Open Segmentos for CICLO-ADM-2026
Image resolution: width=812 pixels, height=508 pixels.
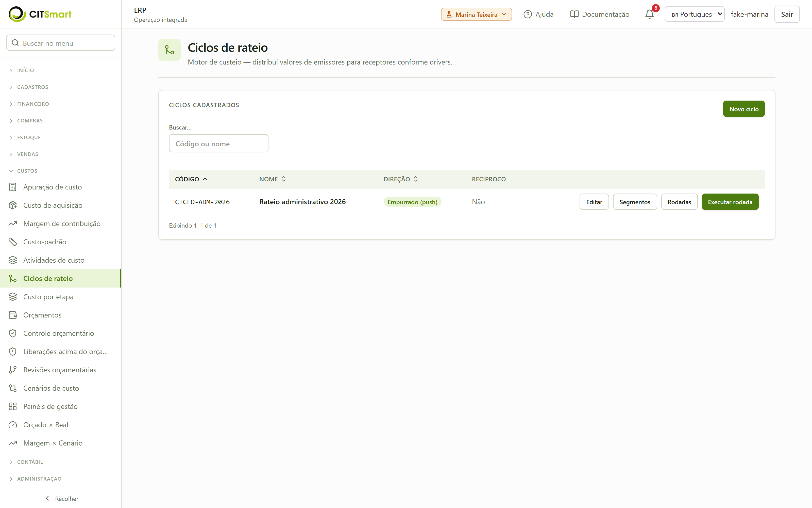pyautogui.click(x=634, y=202)
